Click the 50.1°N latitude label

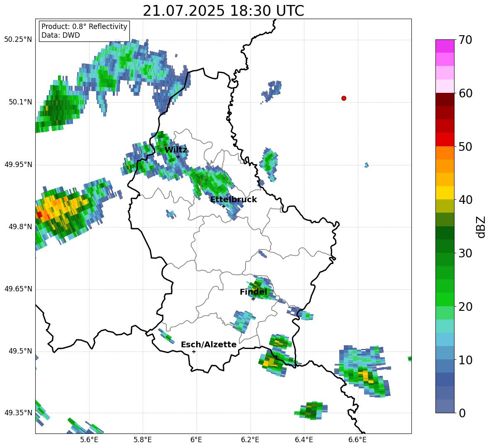point(20,102)
